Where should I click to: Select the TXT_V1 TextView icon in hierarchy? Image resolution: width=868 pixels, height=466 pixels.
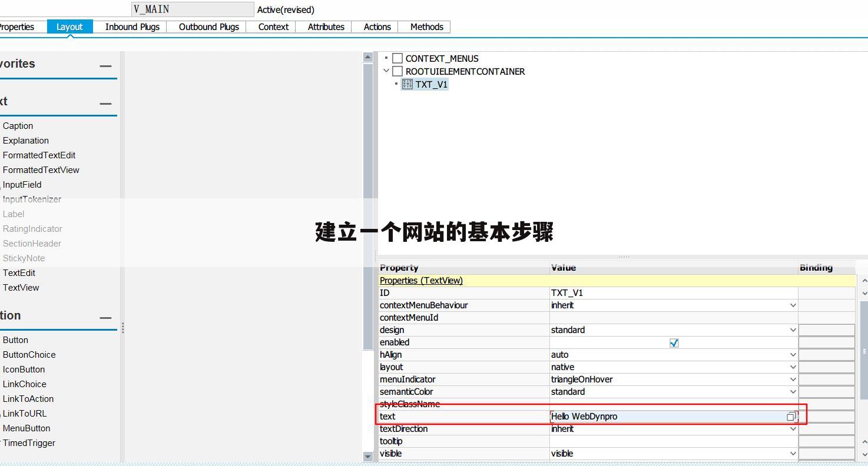coord(406,84)
